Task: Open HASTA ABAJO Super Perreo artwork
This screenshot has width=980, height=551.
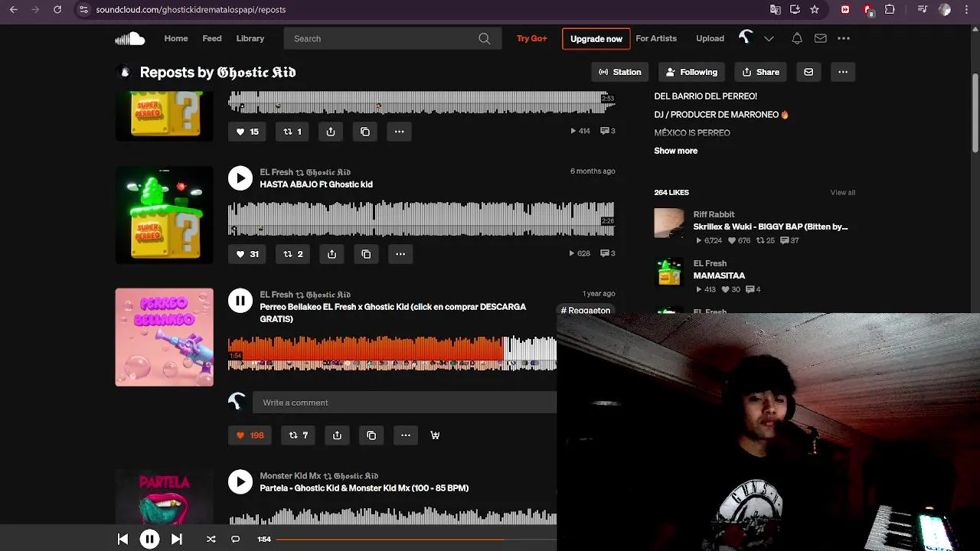Action: click(165, 215)
